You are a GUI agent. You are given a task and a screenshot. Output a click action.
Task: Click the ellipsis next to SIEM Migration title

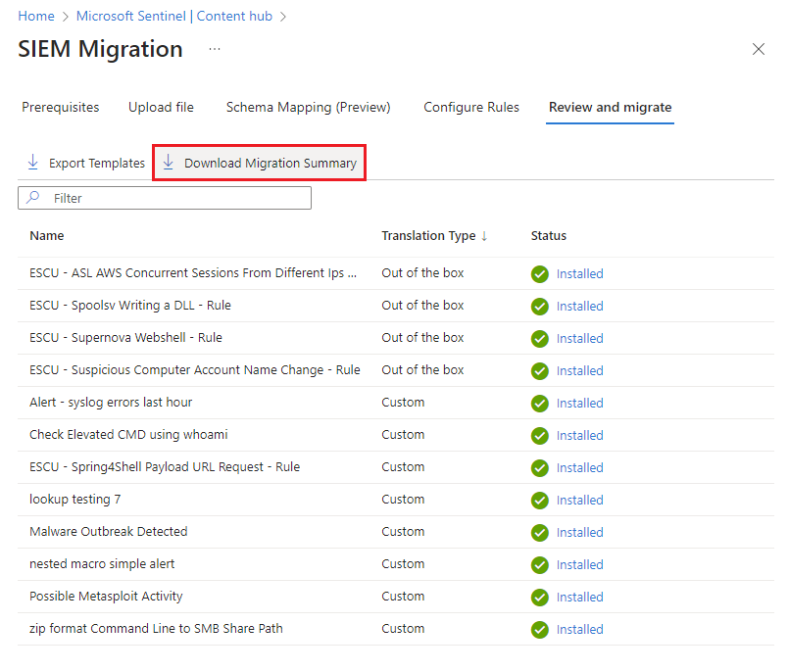(215, 49)
